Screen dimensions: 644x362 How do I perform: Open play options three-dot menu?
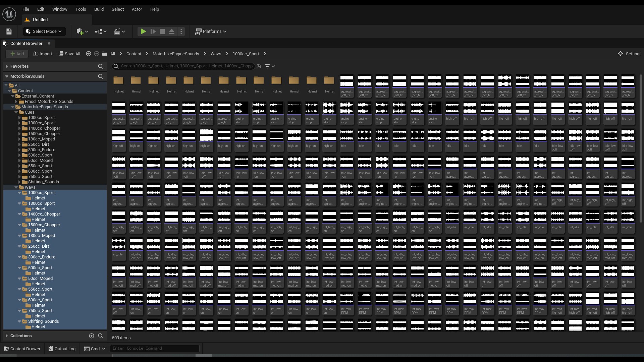pos(181,32)
